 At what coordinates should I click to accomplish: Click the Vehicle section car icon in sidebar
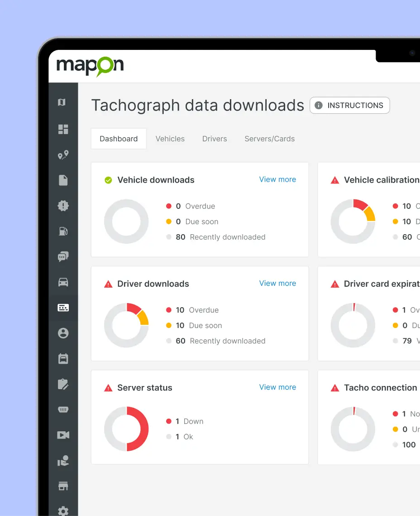63,282
